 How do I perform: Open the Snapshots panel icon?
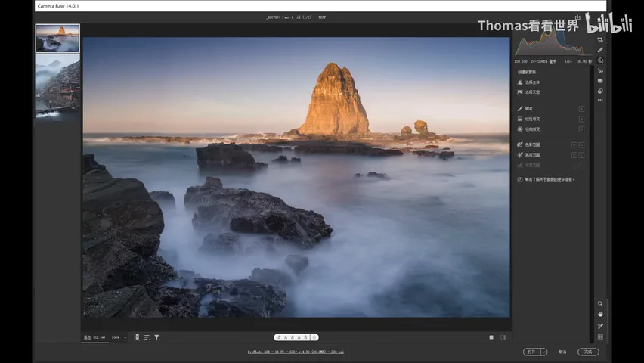[600, 81]
